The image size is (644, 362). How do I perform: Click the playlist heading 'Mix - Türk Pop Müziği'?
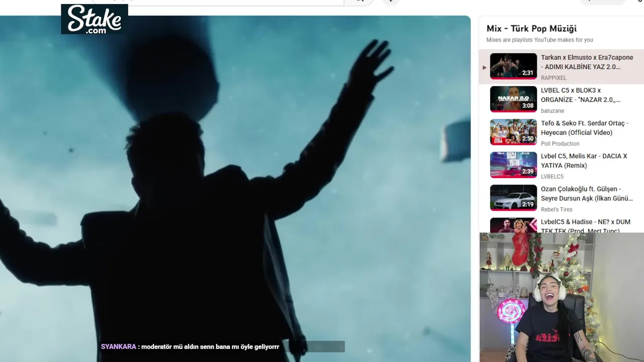(531, 29)
